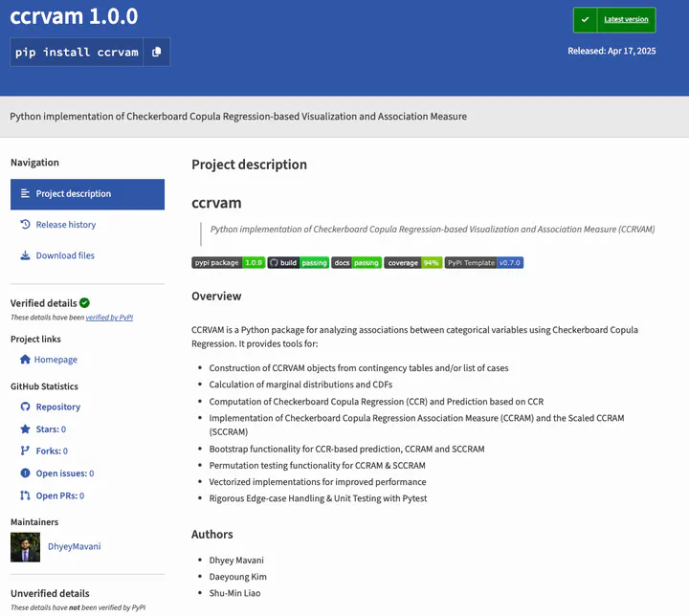Click the star icon in GitHub Statistics

point(25,429)
